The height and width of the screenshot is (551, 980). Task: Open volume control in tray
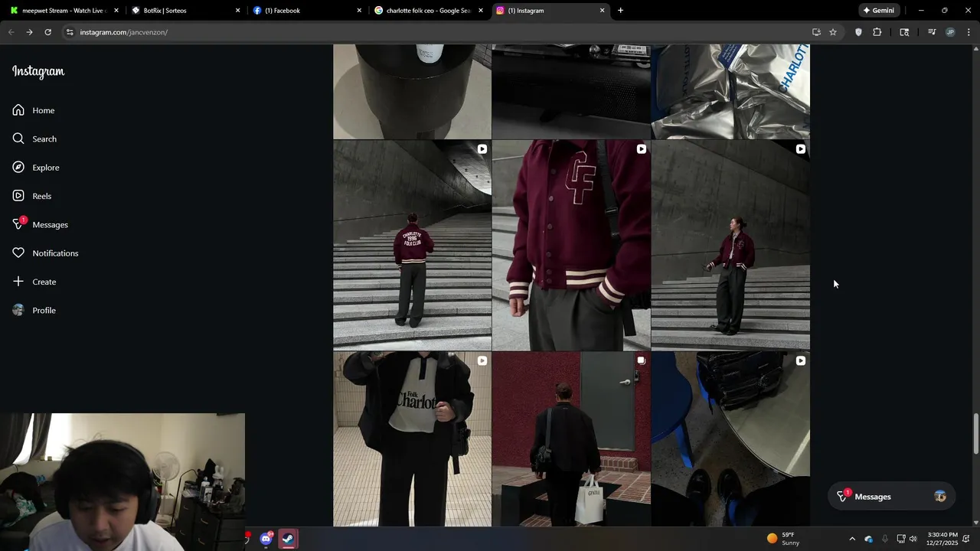[x=913, y=539]
